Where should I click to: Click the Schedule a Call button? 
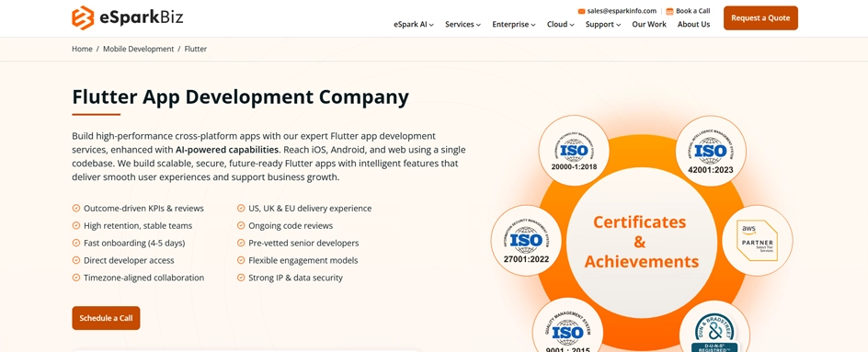106,318
